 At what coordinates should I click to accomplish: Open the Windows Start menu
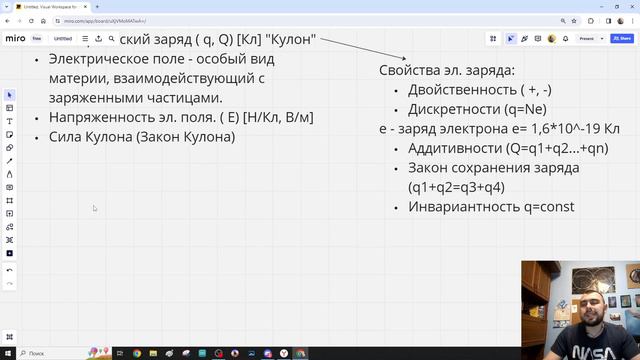point(8,353)
